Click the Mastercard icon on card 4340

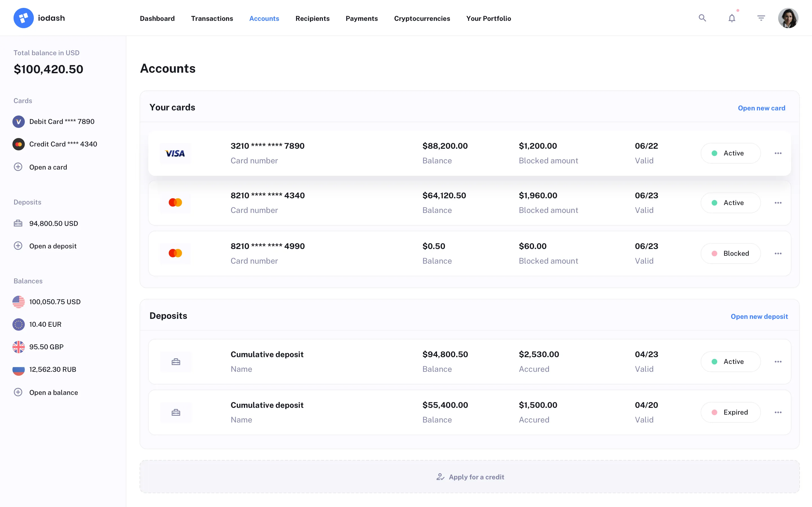tap(175, 203)
